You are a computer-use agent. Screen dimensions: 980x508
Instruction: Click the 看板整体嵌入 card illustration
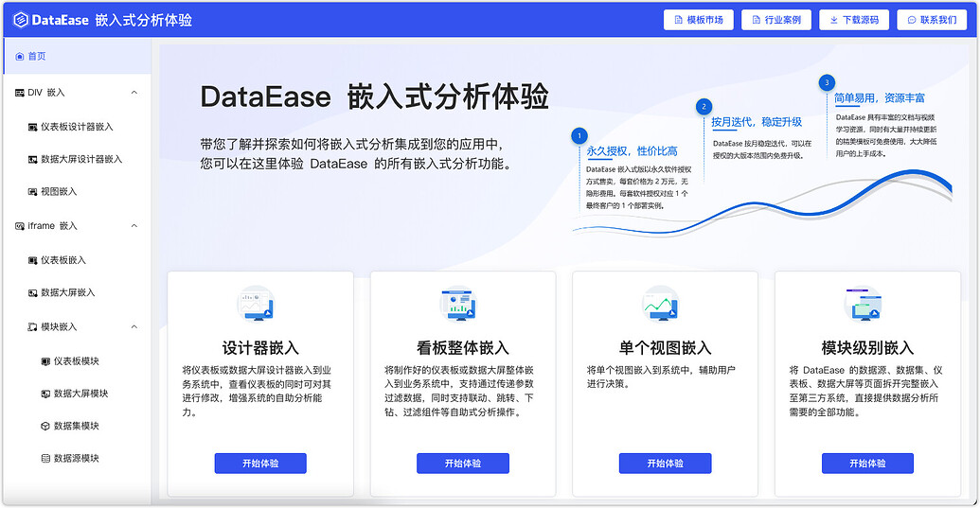click(458, 304)
